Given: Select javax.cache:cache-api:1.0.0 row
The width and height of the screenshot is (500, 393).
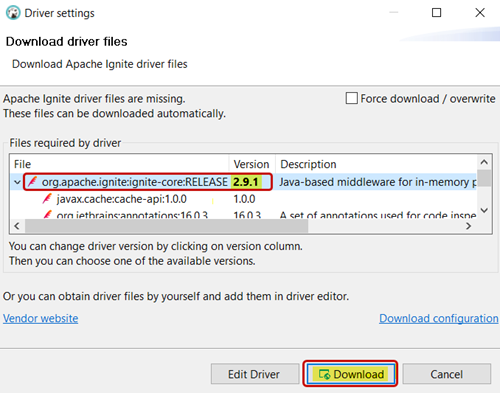Looking at the screenshot, I should pyautogui.click(x=243, y=199).
